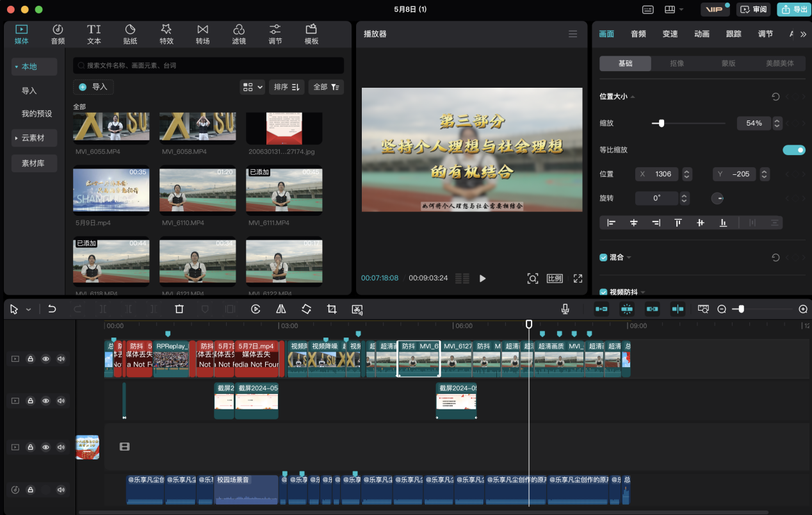Open the Stickers (贴纸) panel

click(130, 35)
